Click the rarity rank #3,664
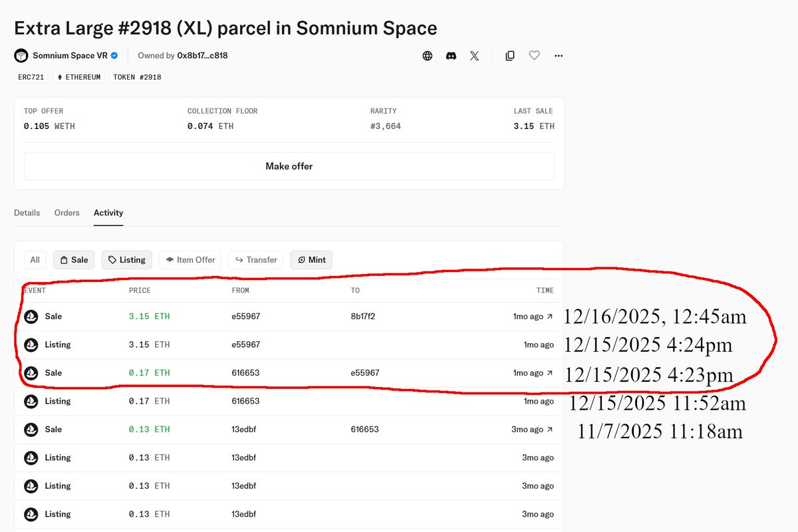This screenshot has height=532, width=798. 386,126
